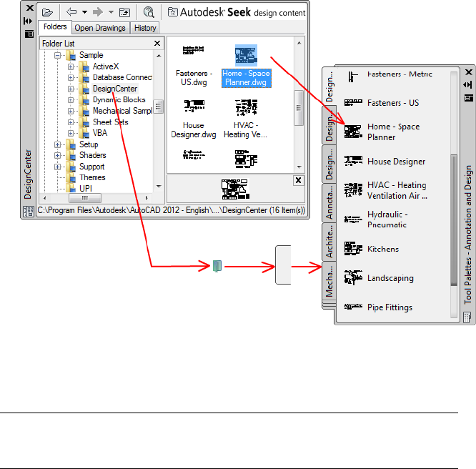476x469 pixels.
Task: Expand the Support folder node
Action: (57, 167)
